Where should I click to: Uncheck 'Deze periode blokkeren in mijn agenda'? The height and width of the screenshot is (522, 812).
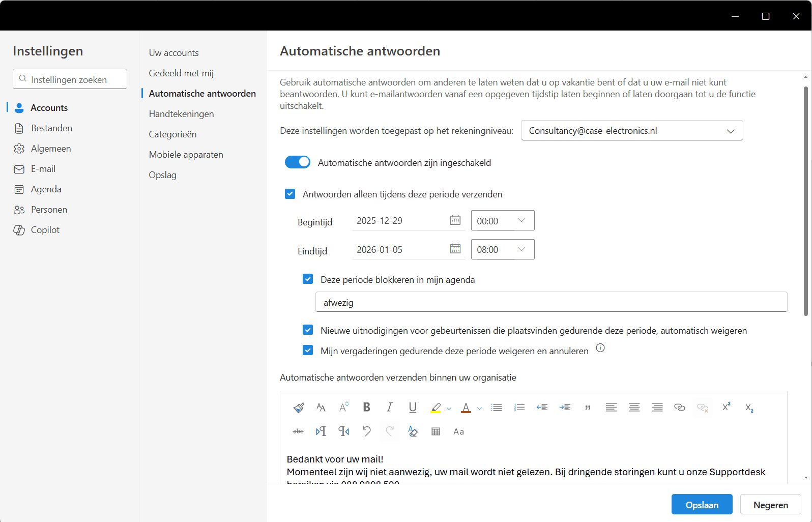tap(308, 279)
